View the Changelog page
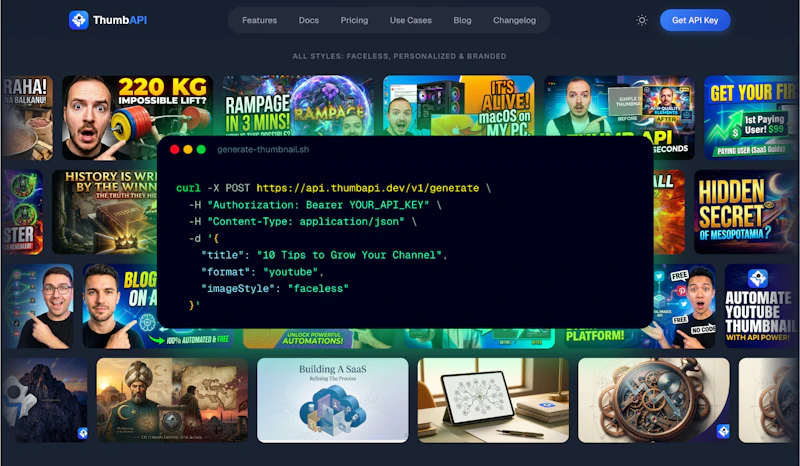Viewport: 800px width, 466px height. click(x=514, y=20)
